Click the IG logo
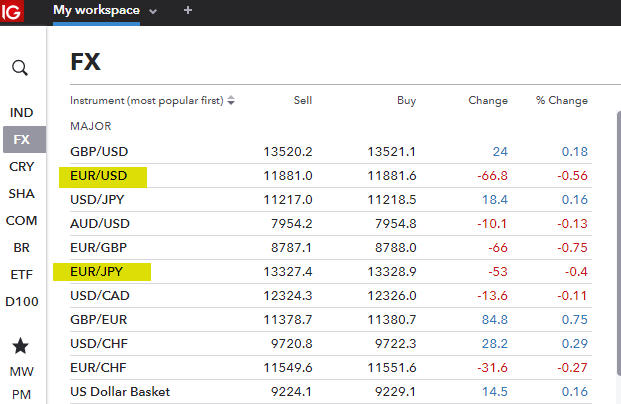The height and width of the screenshot is (404, 621). tap(11, 11)
